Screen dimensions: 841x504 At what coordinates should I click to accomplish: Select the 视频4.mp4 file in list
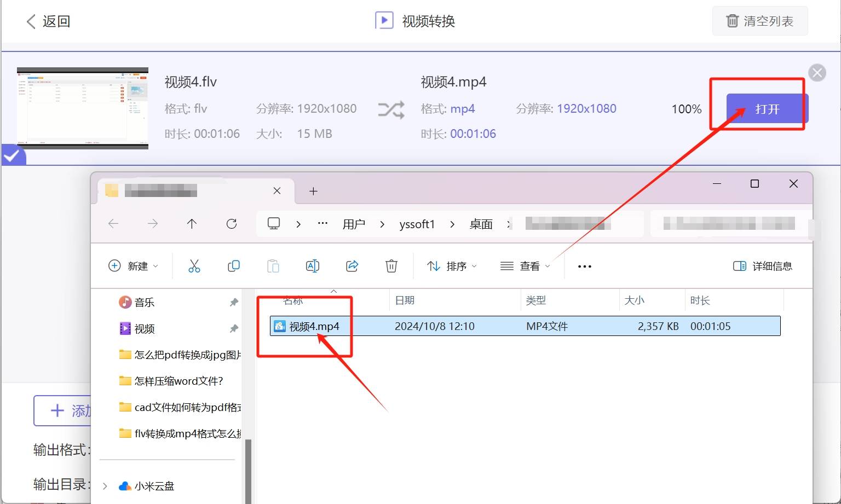[525, 326]
